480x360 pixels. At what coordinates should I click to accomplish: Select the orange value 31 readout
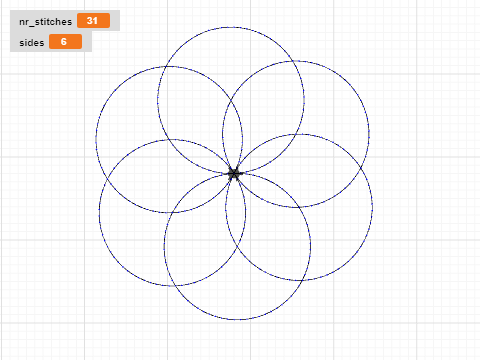[93, 21]
